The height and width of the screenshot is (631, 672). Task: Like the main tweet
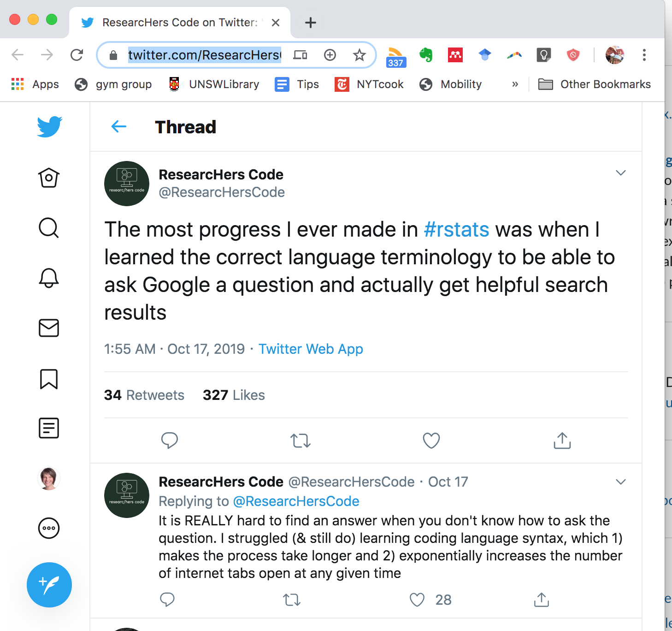click(431, 441)
